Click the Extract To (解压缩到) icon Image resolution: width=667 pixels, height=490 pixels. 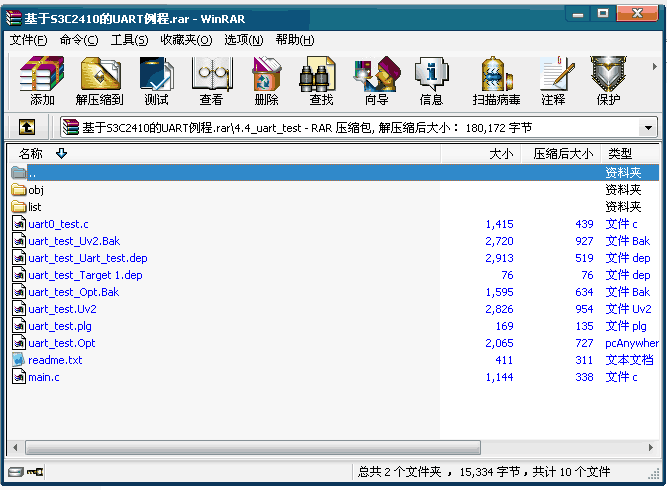tap(100, 74)
